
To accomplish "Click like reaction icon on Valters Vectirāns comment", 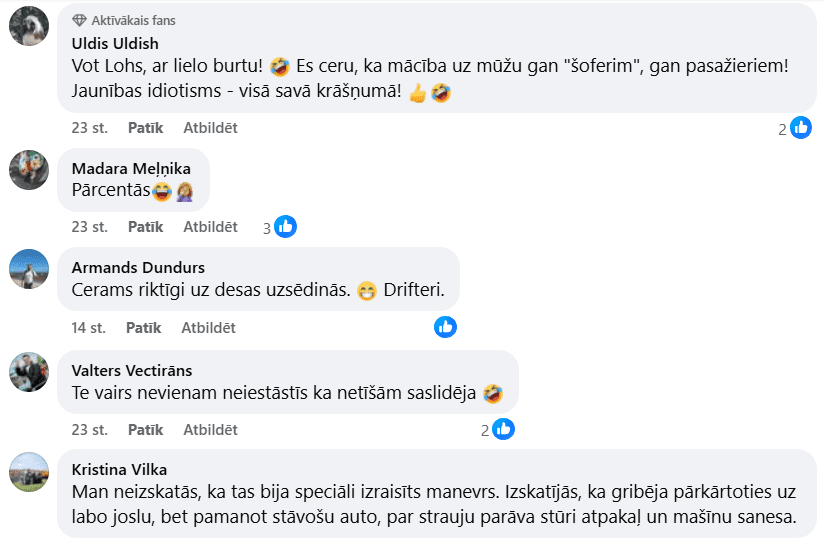I will pos(504,429).
